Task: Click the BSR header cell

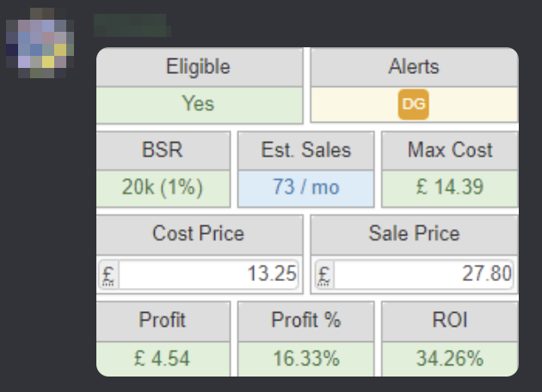Action: pos(163,150)
